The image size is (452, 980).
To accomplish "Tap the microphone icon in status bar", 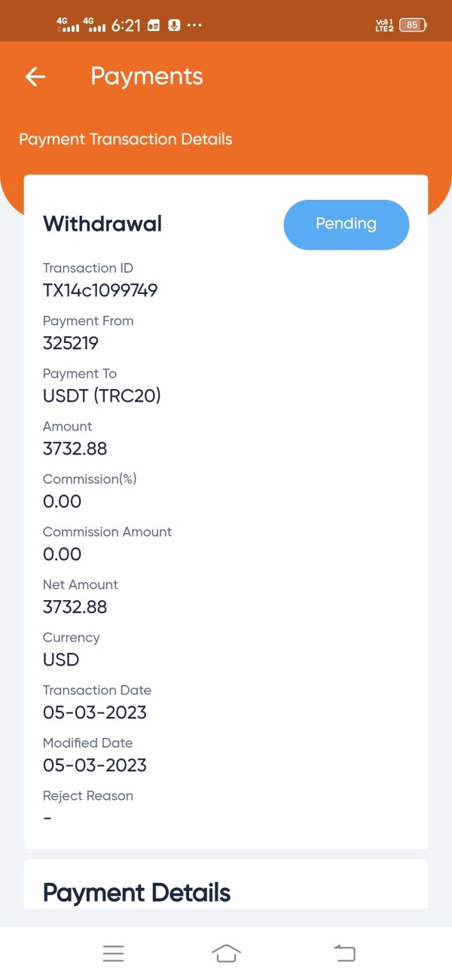I will 174,25.
